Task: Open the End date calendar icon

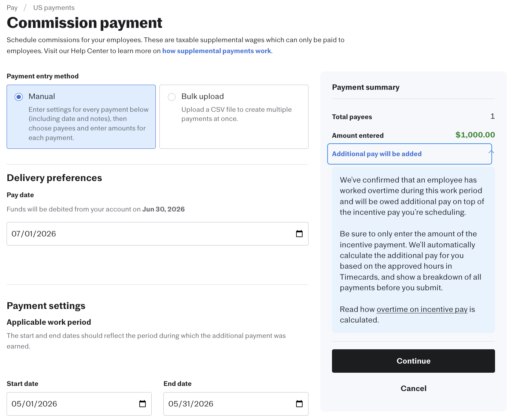Action: tap(299, 404)
